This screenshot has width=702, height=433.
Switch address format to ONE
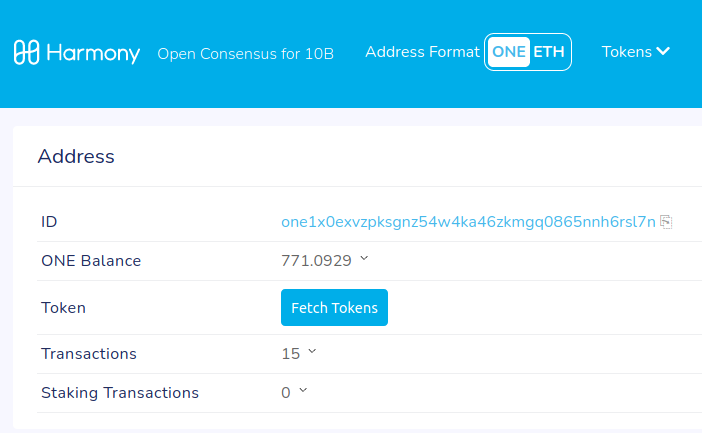509,52
